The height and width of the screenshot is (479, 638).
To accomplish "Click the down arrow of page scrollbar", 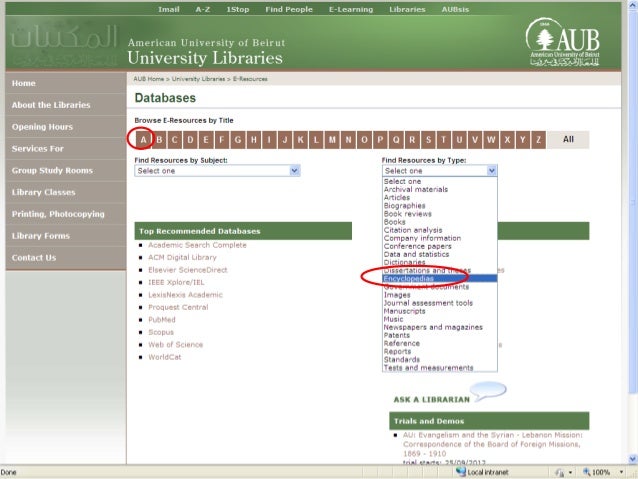I will tap(633, 459).
